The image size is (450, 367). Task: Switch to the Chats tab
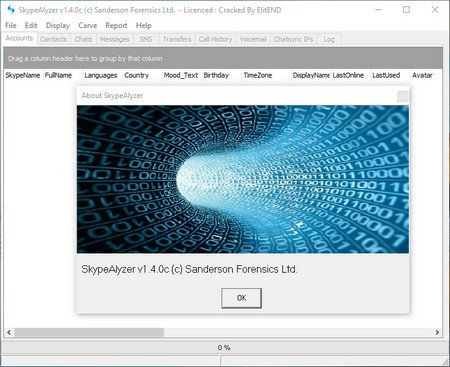click(x=83, y=39)
